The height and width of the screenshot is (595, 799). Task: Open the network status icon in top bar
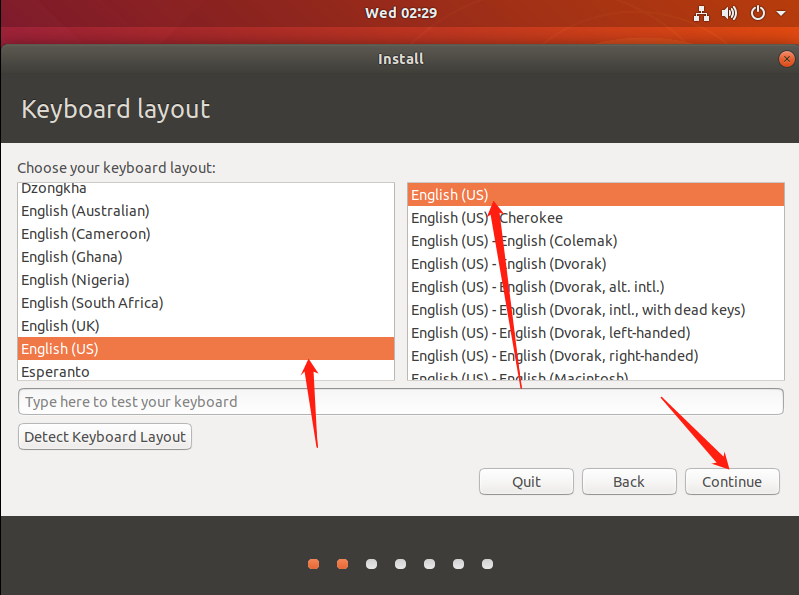point(701,13)
